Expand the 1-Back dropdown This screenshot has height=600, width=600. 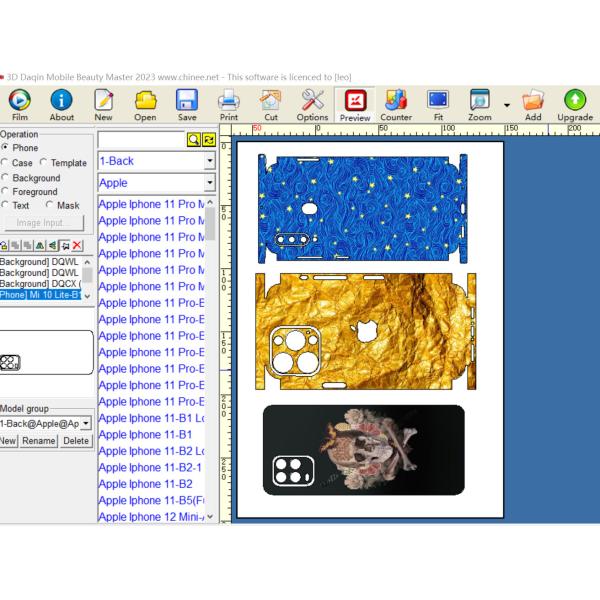pos(209,161)
